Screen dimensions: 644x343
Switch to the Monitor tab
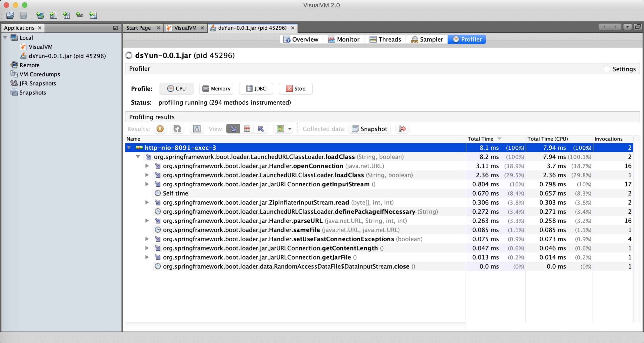click(x=344, y=39)
